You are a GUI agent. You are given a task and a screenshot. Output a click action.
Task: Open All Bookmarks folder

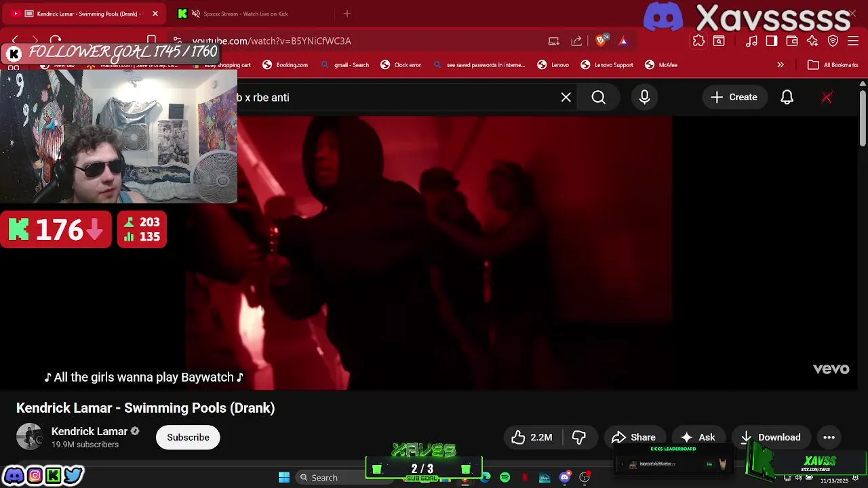pyautogui.click(x=833, y=65)
